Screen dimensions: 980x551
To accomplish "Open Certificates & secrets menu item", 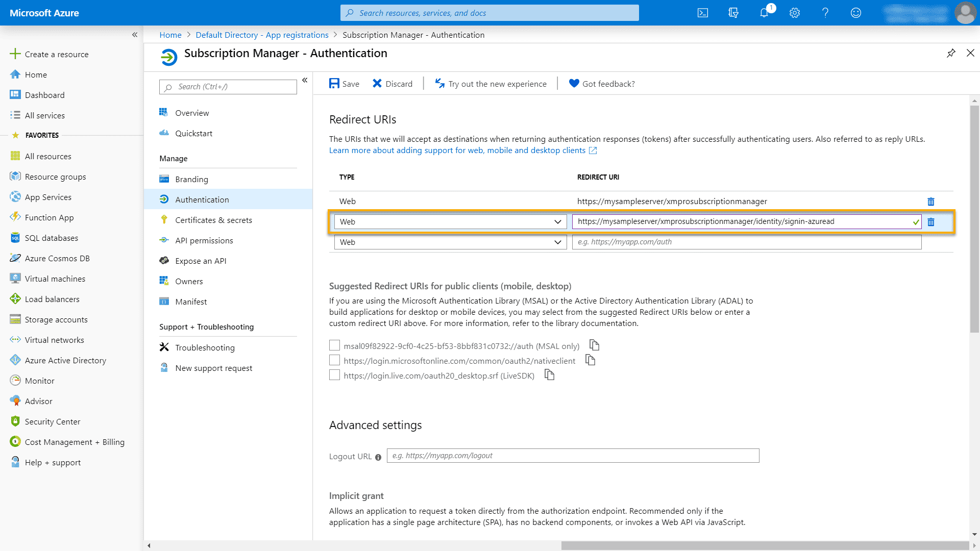I will point(213,220).
